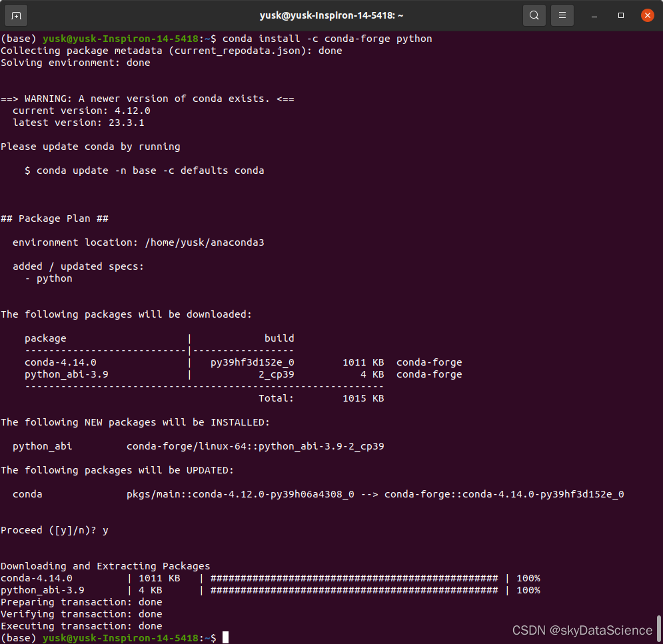Open a new terminal tab
Viewport: 663px width, 644px height.
(15, 15)
